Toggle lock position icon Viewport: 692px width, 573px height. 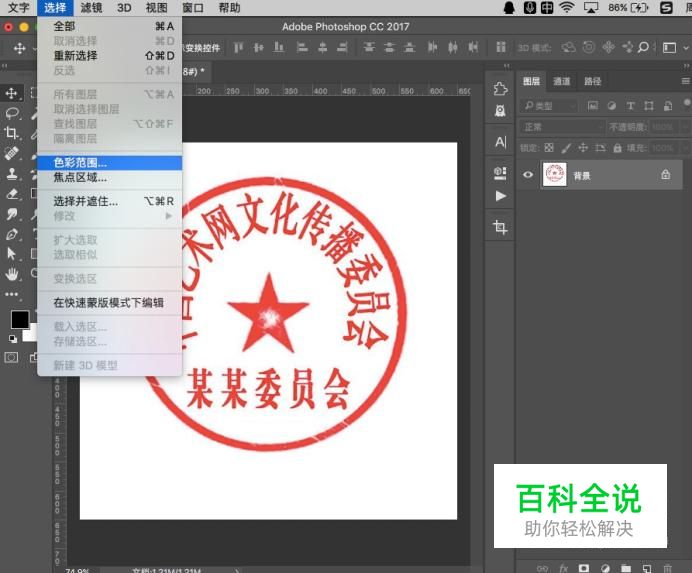pos(583,148)
